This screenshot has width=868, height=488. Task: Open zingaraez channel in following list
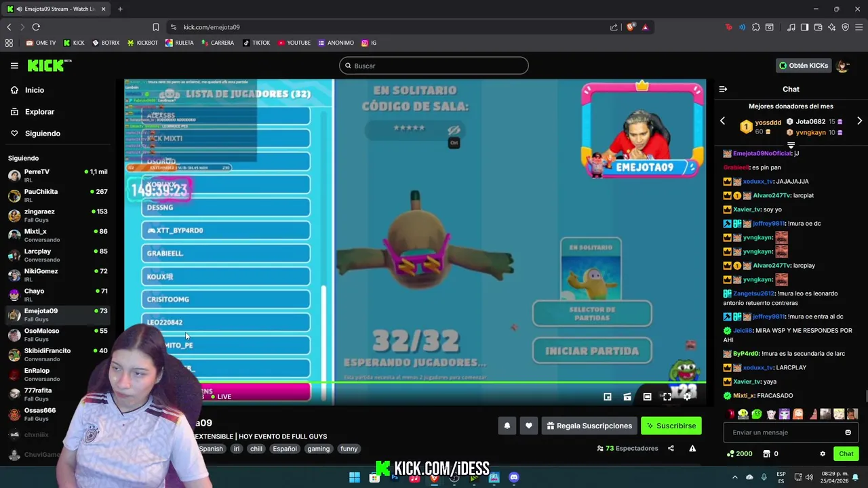click(x=58, y=215)
